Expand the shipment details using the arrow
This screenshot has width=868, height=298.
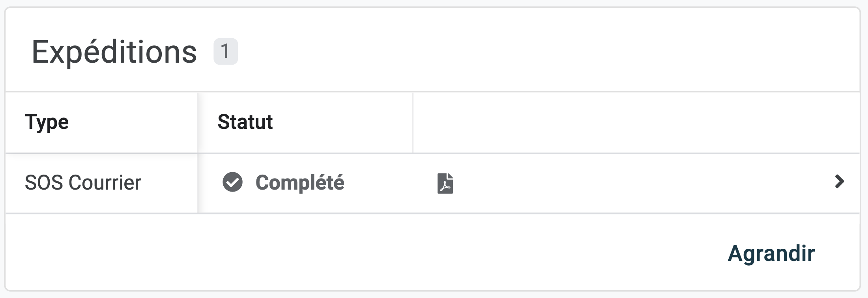(839, 182)
